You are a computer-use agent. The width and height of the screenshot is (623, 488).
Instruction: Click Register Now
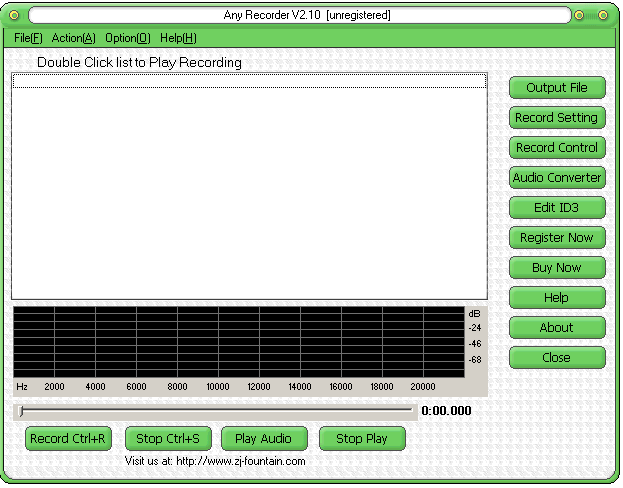(x=557, y=238)
